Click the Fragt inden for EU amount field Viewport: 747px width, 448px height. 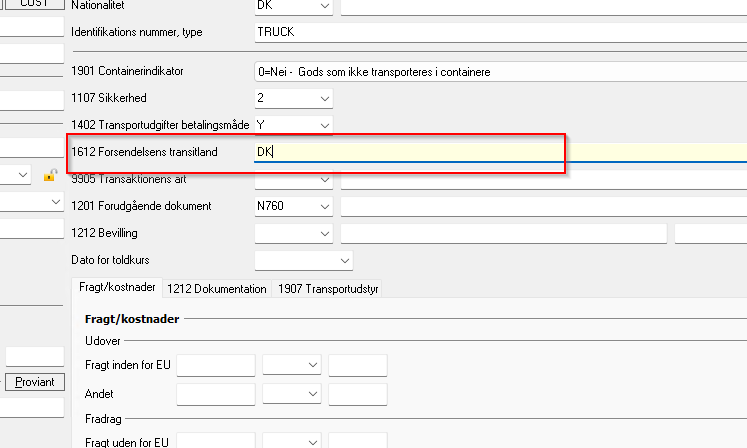click(215, 365)
